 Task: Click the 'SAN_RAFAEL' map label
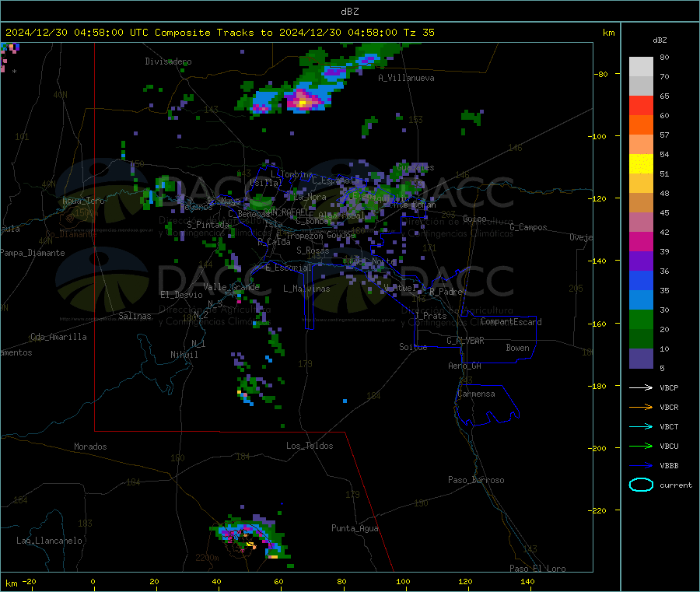pyautogui.click(x=288, y=212)
